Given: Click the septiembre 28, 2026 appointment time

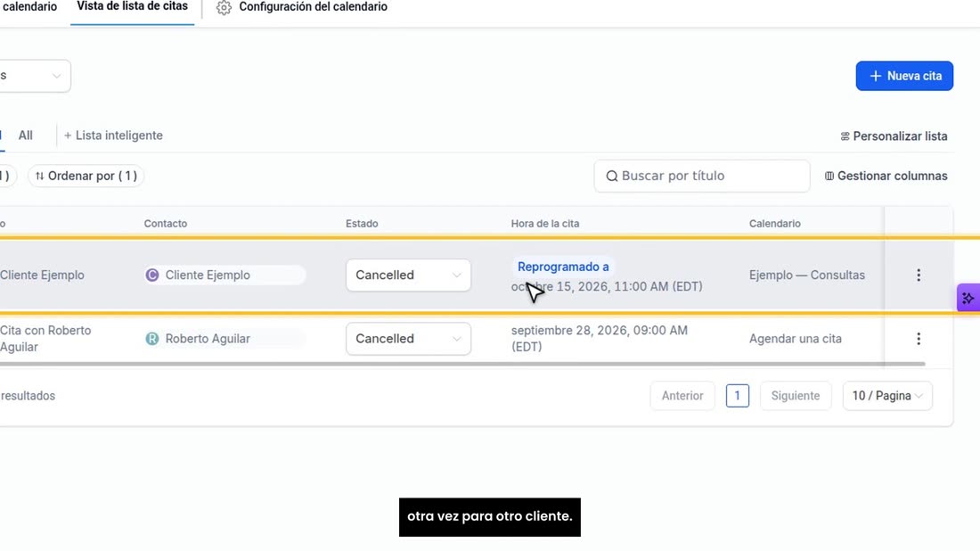Looking at the screenshot, I should point(600,338).
